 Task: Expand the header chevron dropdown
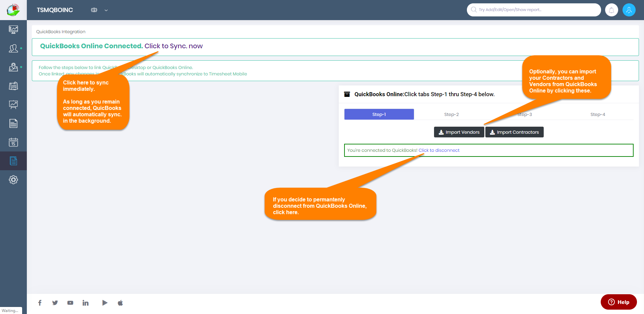click(106, 10)
